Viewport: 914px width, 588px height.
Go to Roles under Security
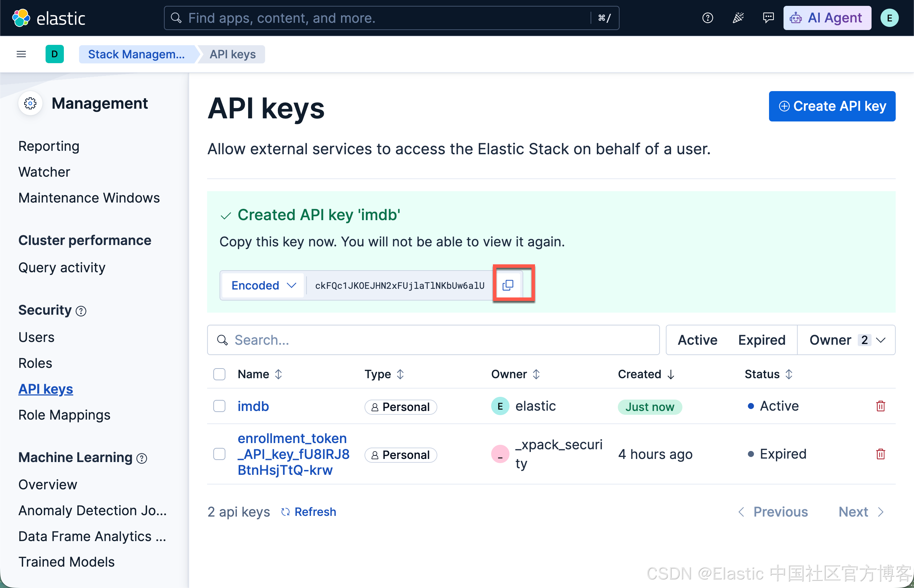click(35, 363)
